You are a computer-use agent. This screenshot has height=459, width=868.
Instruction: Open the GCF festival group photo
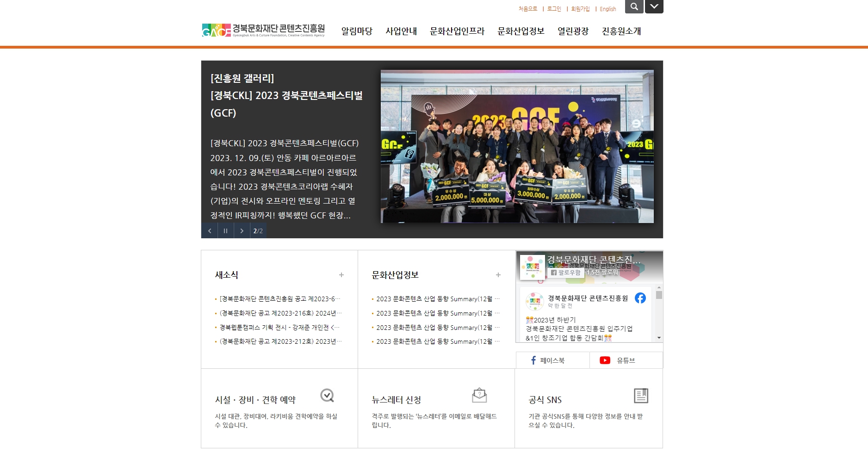[x=517, y=146]
